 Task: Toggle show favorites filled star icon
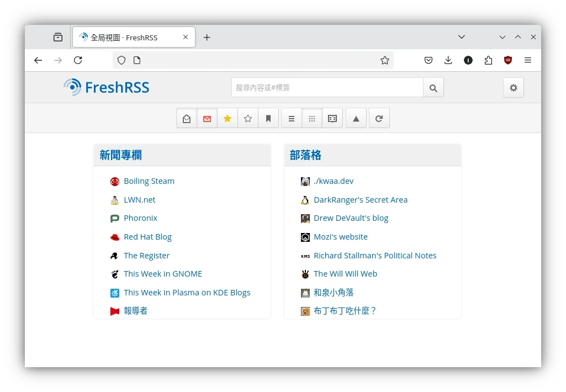[228, 118]
